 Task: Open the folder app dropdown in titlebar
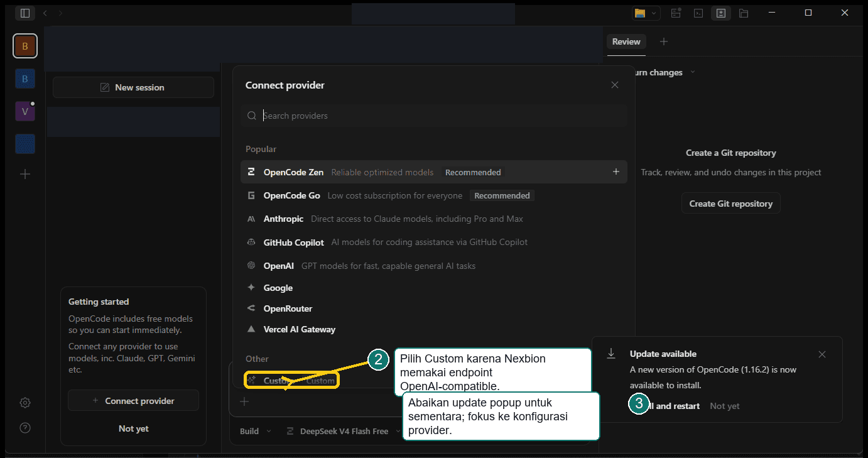pos(646,13)
